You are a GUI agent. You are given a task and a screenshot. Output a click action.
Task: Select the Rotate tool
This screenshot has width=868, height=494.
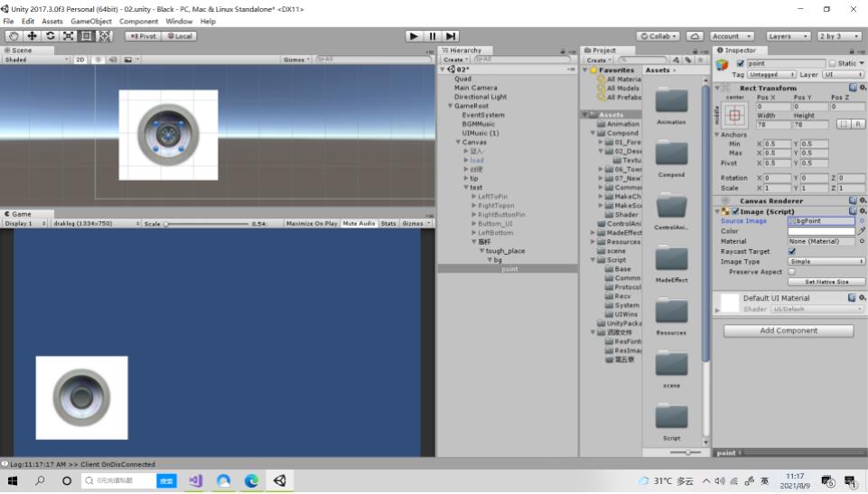tap(50, 36)
